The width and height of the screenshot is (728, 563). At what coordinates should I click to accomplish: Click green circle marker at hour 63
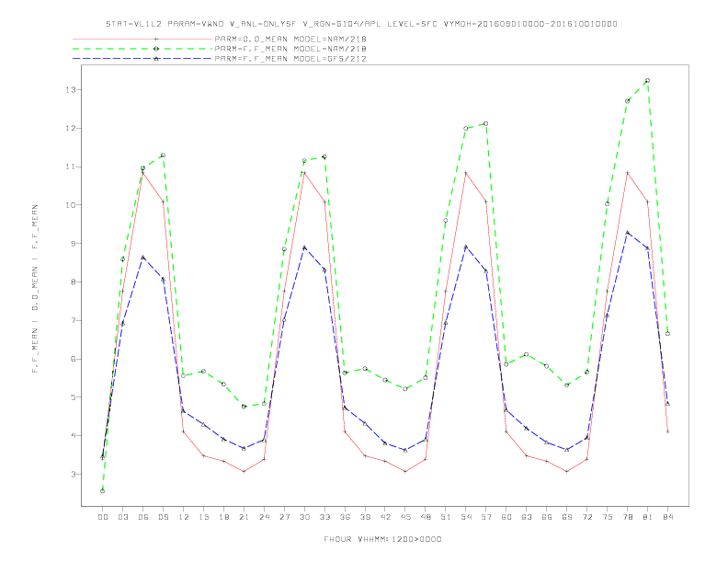click(526, 354)
